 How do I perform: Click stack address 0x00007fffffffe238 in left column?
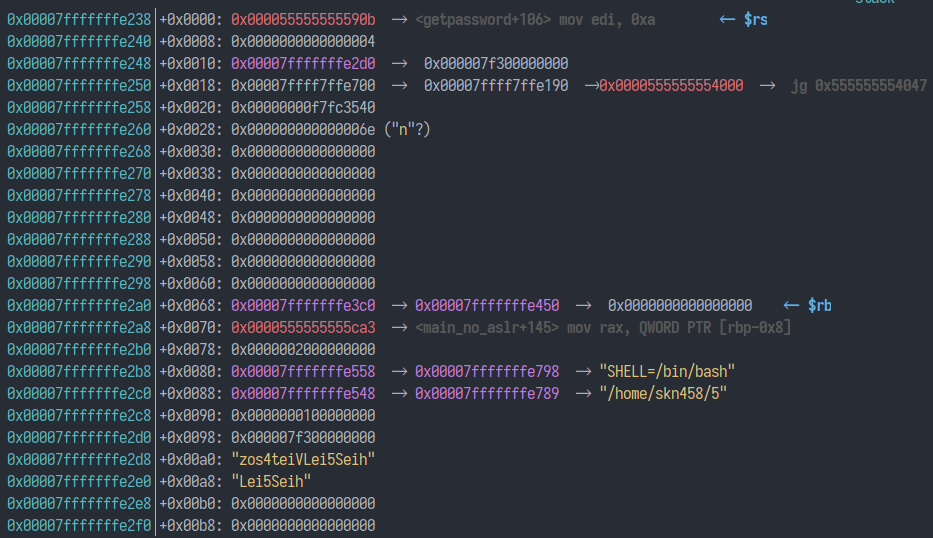79,20
